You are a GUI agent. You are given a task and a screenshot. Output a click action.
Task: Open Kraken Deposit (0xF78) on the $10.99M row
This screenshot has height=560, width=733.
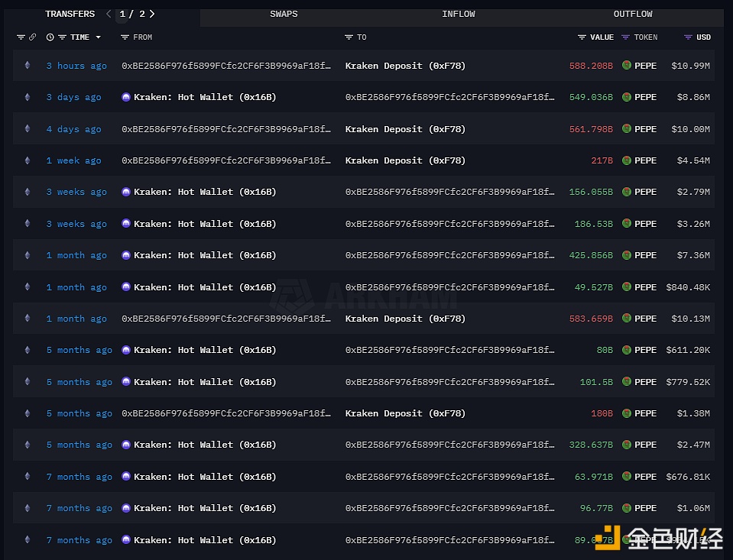pyautogui.click(x=405, y=66)
